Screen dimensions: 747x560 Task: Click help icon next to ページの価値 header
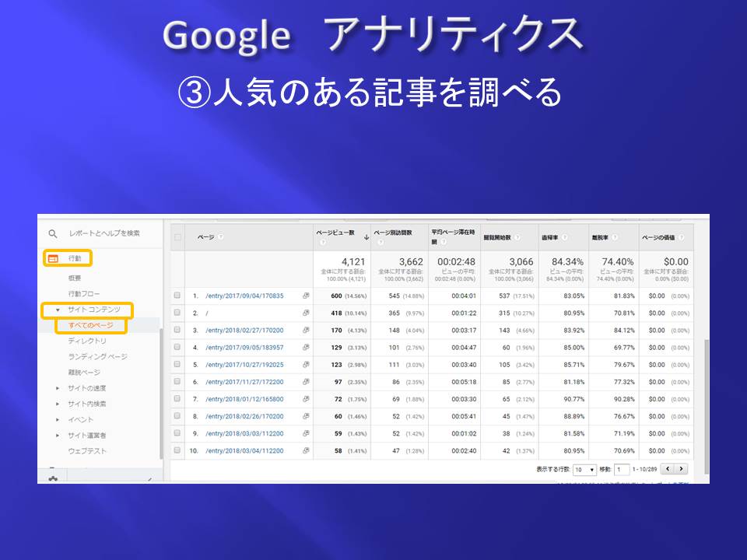(682, 237)
